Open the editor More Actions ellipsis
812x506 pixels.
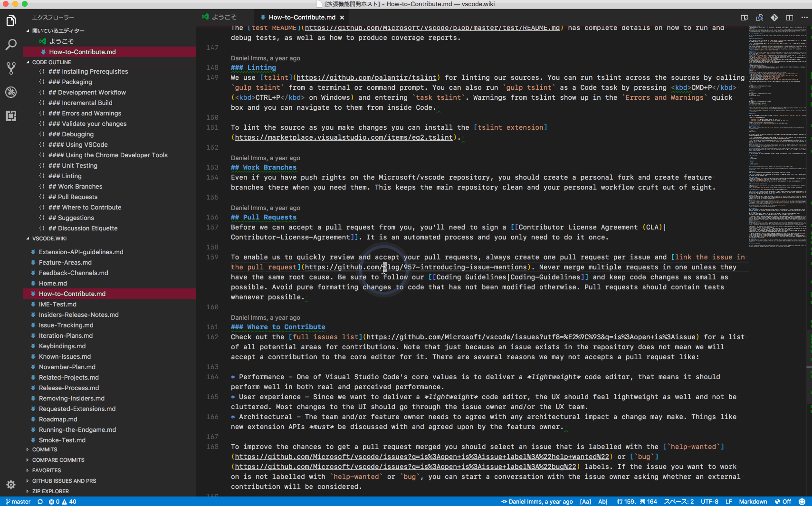pyautogui.click(x=804, y=18)
